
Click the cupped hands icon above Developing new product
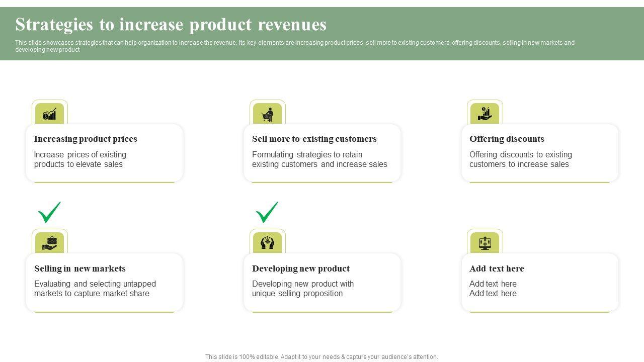click(267, 243)
